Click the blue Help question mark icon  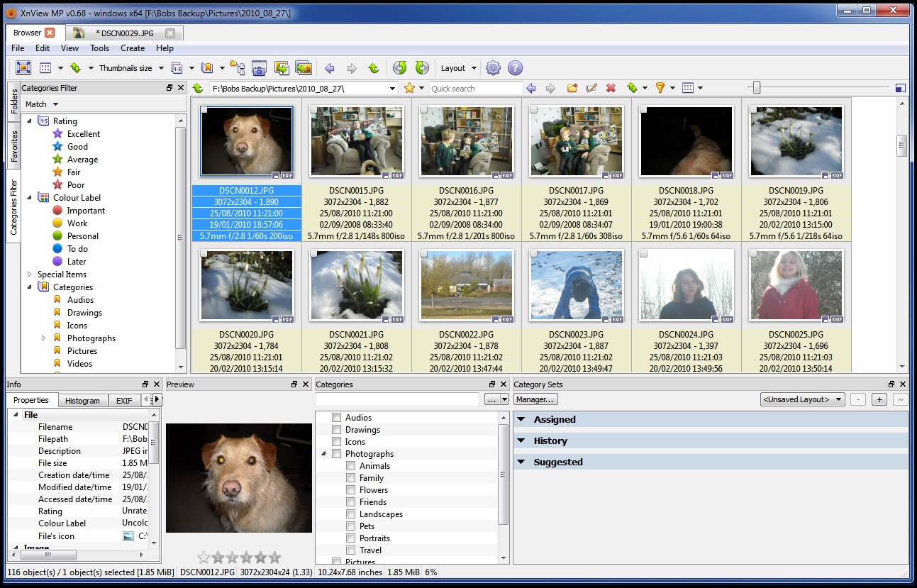pyautogui.click(x=516, y=68)
